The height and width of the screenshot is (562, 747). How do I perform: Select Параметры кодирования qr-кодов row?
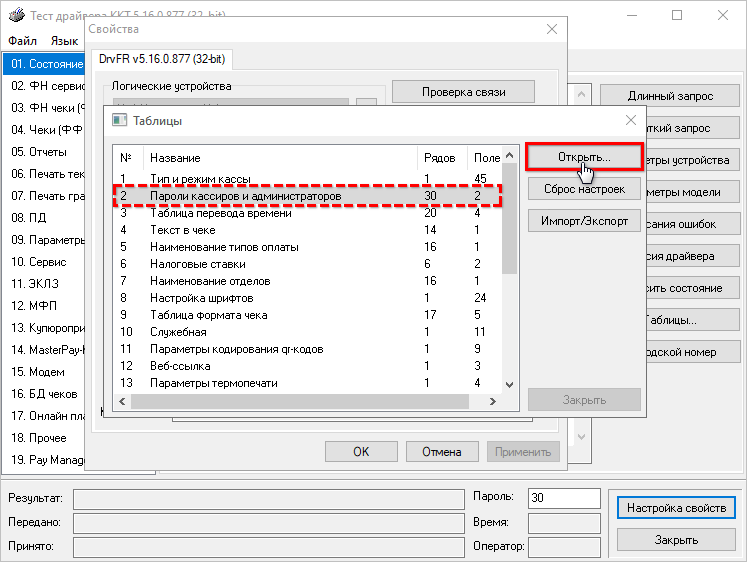click(236, 349)
